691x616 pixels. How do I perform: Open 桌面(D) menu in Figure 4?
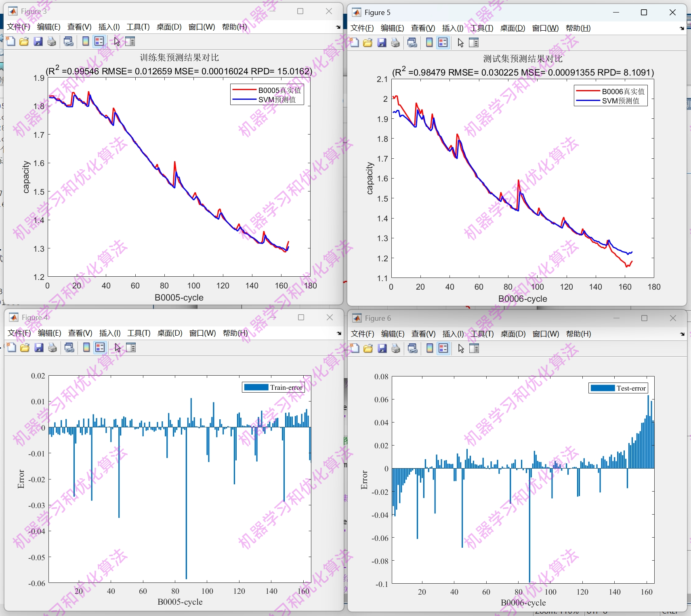pyautogui.click(x=170, y=333)
